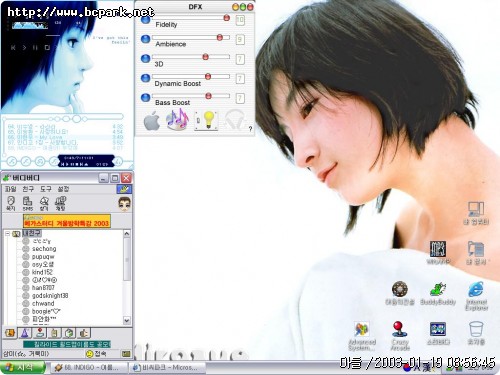Select the thumbs-up tab in BuddyBuddy
Viewport: 500px width, 375px height.
(84, 332)
